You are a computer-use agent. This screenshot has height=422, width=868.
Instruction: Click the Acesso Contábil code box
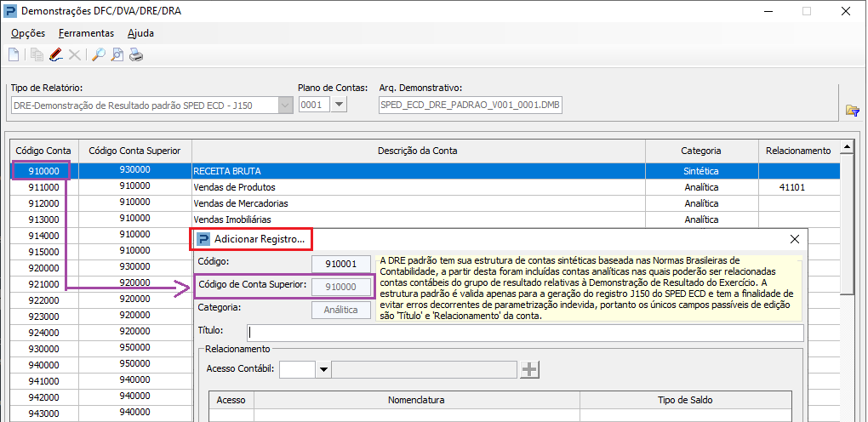298,369
